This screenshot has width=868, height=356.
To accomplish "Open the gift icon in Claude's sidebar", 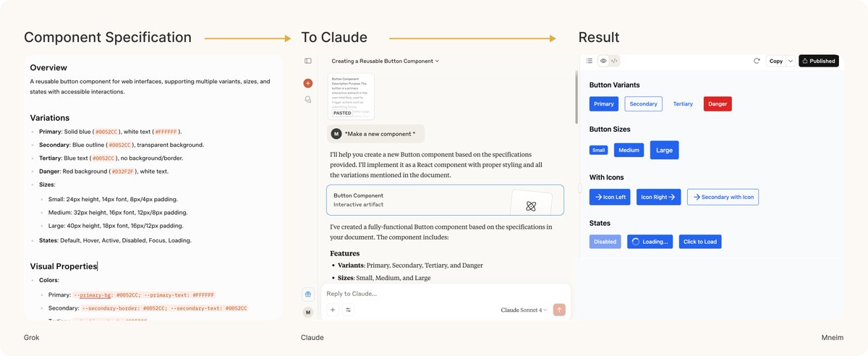I will point(308,294).
